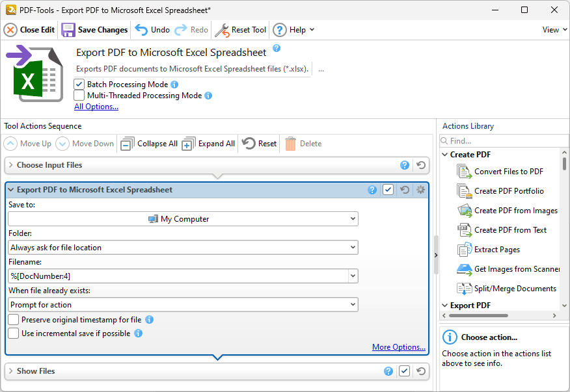Maximize the PDF-Tools window
Image resolution: width=570 pixels, height=392 pixels.
click(524, 10)
